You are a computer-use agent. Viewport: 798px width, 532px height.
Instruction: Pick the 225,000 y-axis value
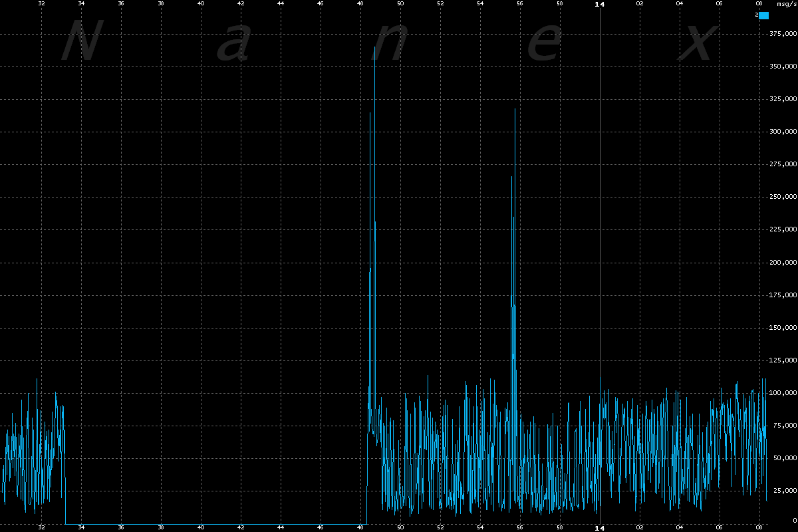(784, 230)
